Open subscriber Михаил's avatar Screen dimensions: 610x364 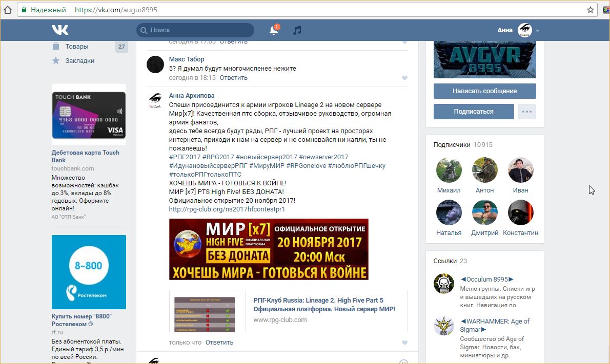click(449, 170)
